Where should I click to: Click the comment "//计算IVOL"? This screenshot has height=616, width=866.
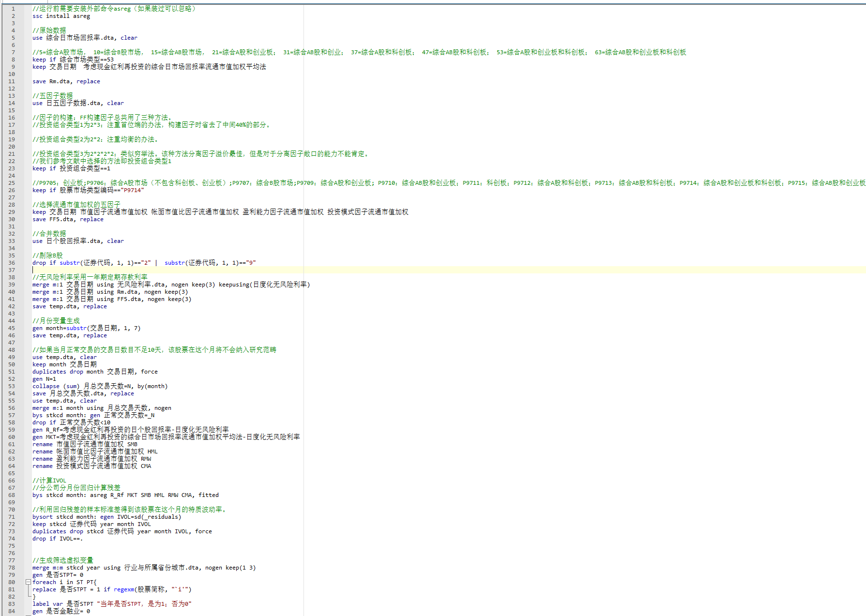pos(49,481)
